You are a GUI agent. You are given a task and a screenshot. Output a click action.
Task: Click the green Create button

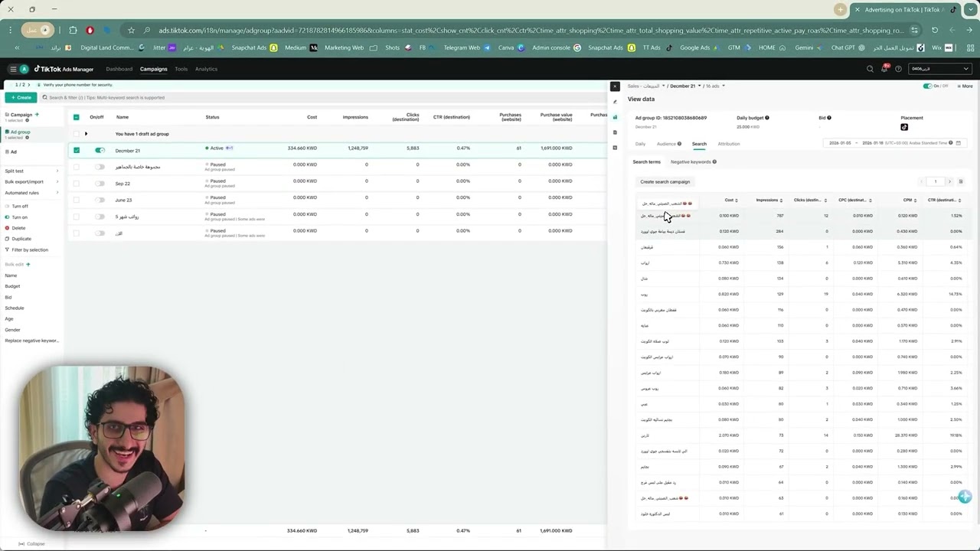21,97
